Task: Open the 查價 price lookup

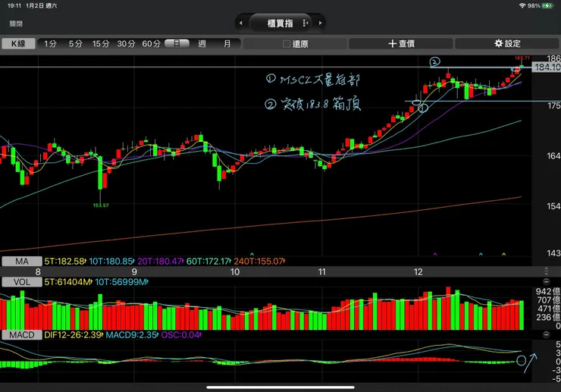Action: coord(401,44)
